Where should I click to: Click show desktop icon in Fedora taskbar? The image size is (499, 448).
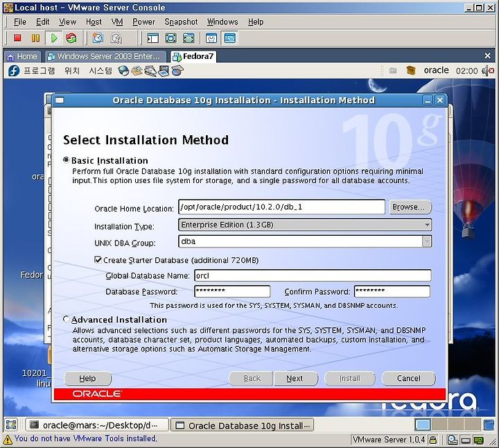coord(11,424)
